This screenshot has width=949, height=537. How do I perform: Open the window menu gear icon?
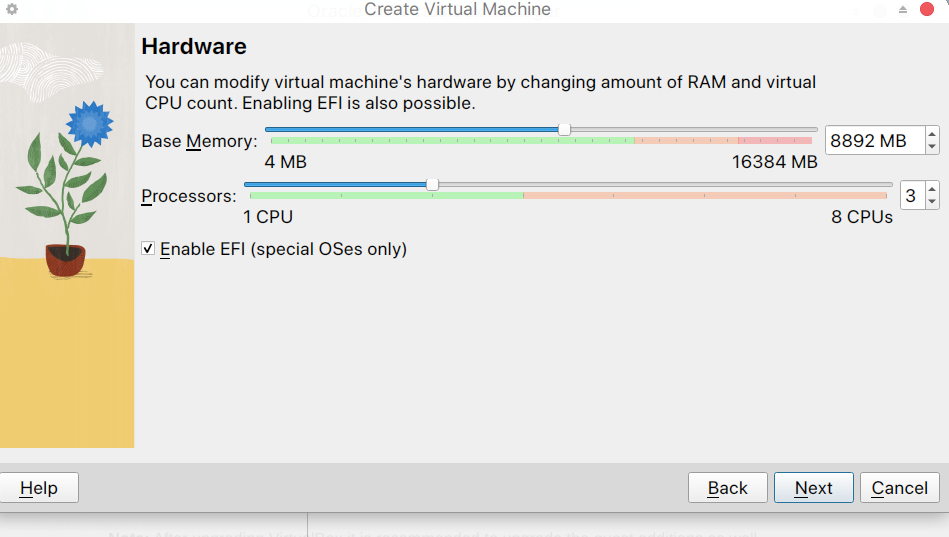[11, 9]
